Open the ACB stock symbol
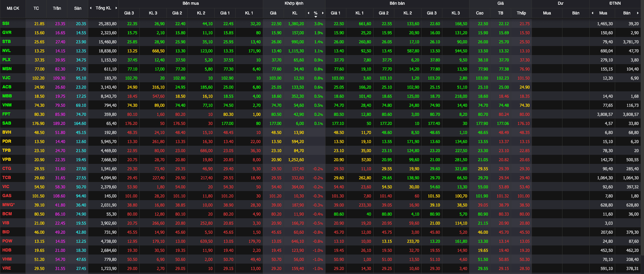 pos(7,87)
